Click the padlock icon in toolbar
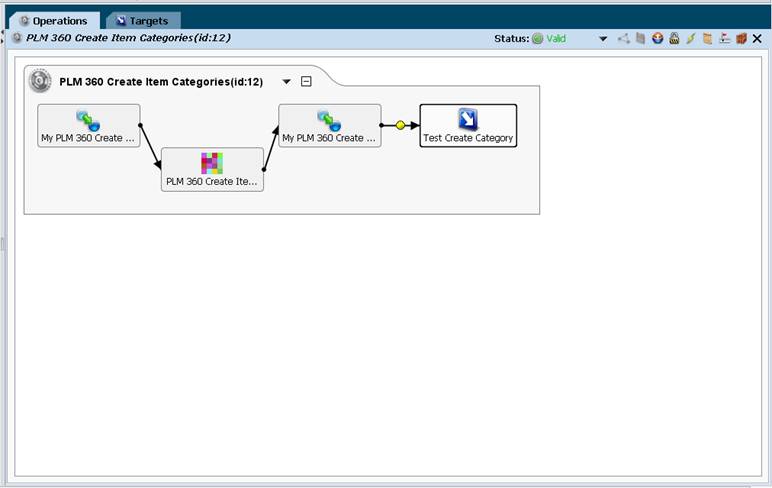This screenshot has width=772, height=488. pos(674,38)
